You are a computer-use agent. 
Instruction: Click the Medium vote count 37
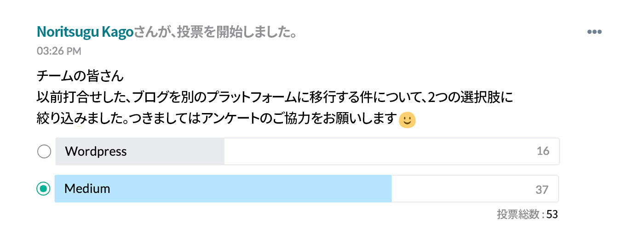542,189
